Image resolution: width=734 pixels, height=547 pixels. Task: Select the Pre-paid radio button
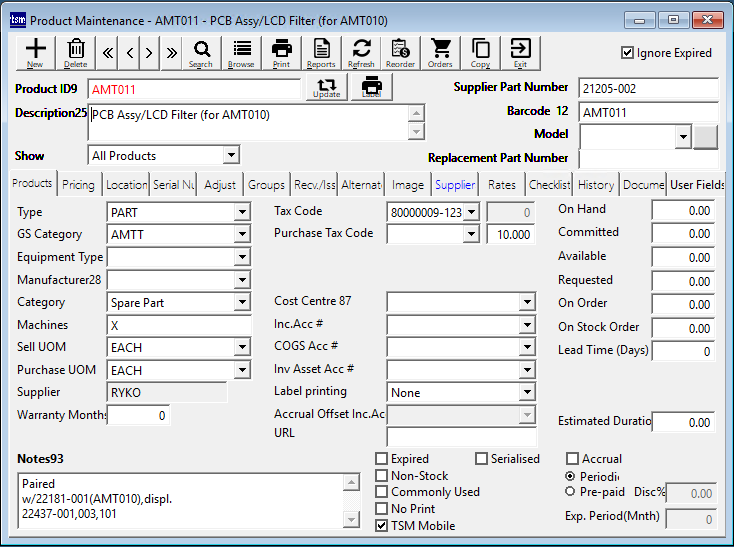click(x=570, y=491)
